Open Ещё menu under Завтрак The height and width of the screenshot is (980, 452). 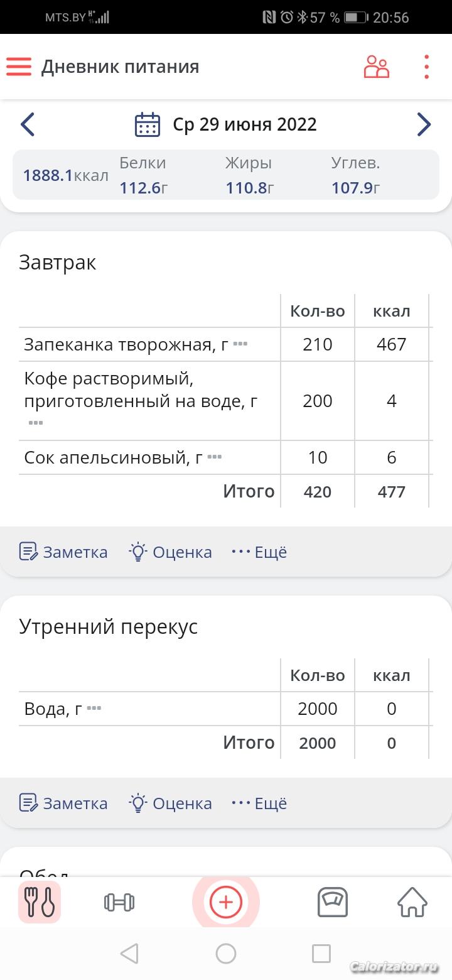[x=259, y=552]
